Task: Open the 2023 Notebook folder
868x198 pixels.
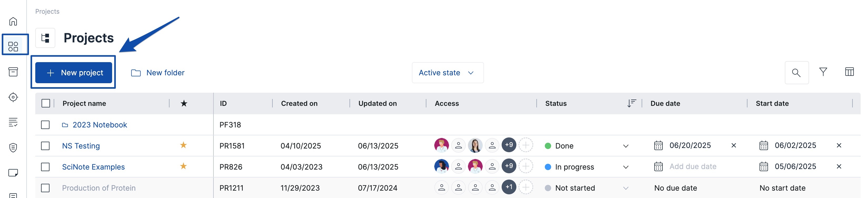Action: click(x=100, y=125)
